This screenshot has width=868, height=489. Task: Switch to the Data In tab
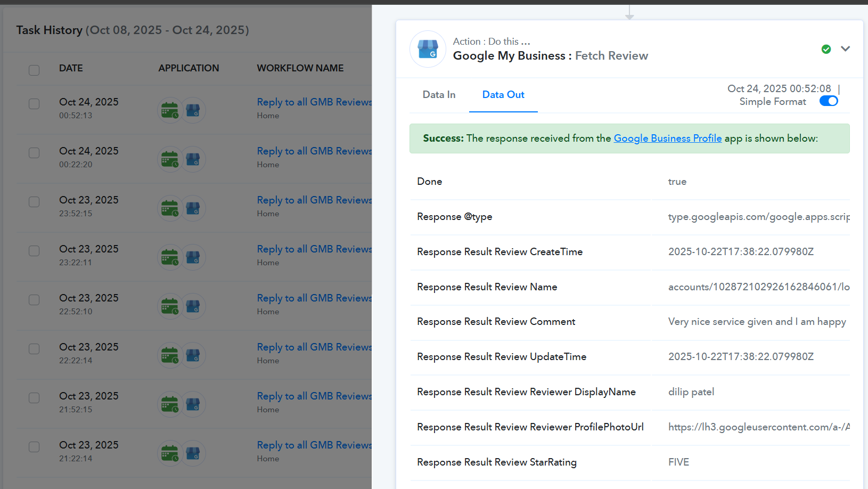[x=439, y=95]
